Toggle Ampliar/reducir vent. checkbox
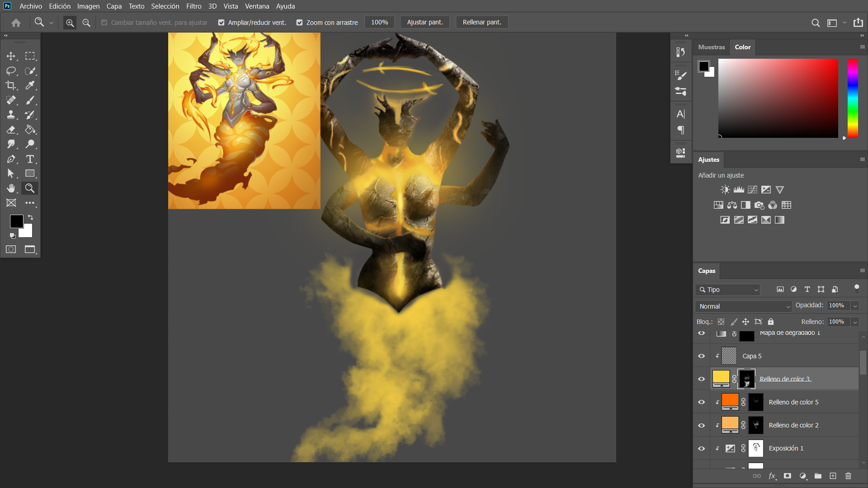 [221, 23]
